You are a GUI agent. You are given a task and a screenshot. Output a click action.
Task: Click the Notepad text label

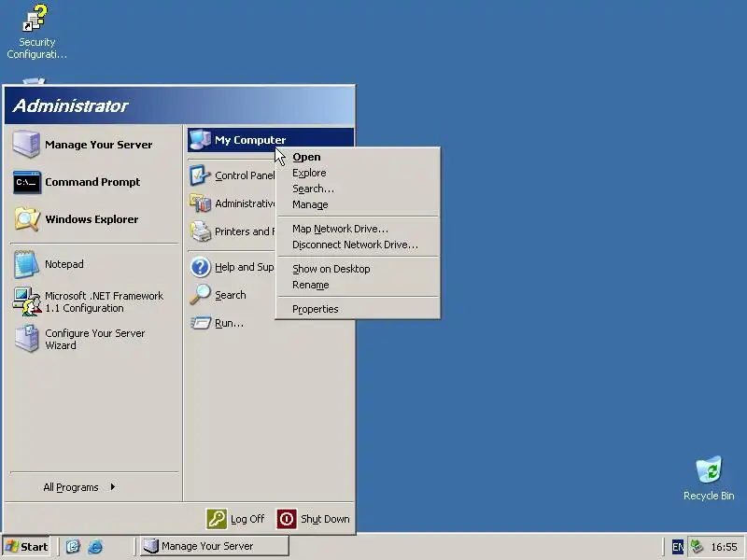(x=63, y=264)
